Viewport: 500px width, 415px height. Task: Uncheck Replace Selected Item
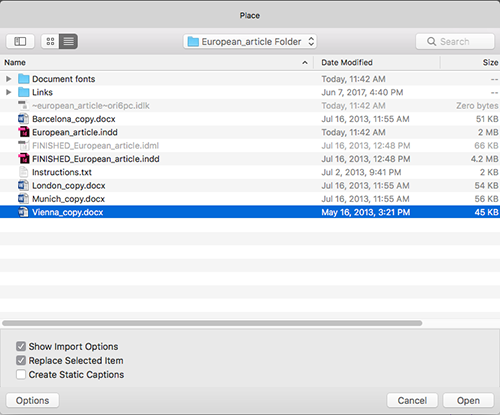[x=21, y=360]
